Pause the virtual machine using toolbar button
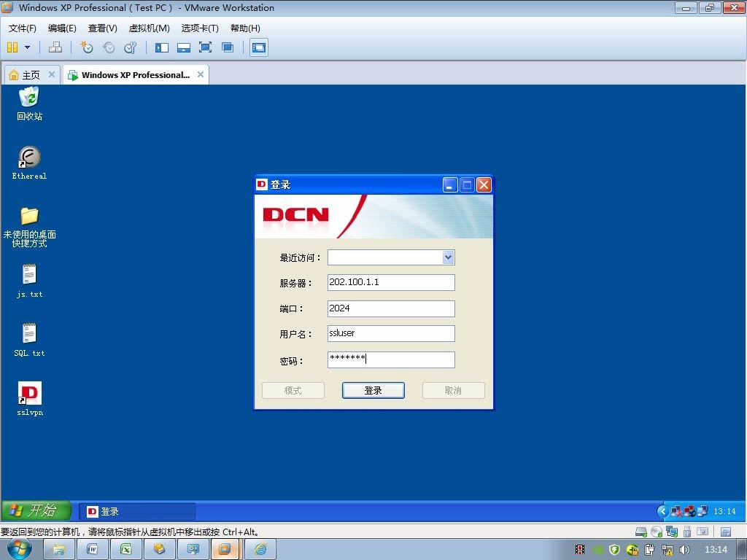Screen dimensions: 747x560 click(x=12, y=47)
